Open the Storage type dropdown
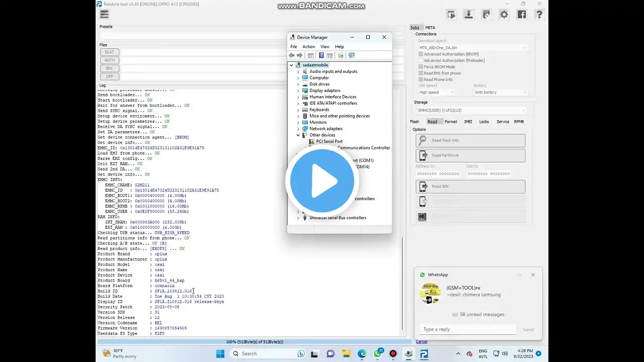 pos(471,110)
